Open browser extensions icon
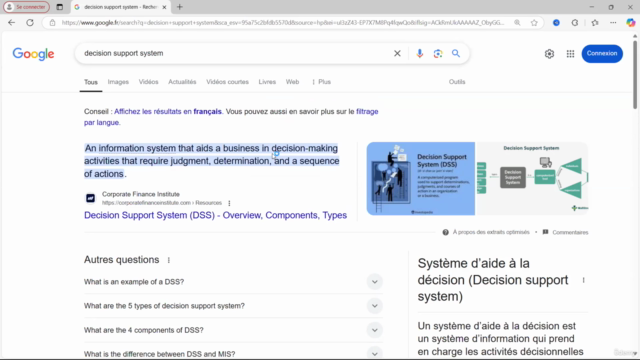Image resolution: width=640 pixels, height=360 pixels. click(575, 23)
